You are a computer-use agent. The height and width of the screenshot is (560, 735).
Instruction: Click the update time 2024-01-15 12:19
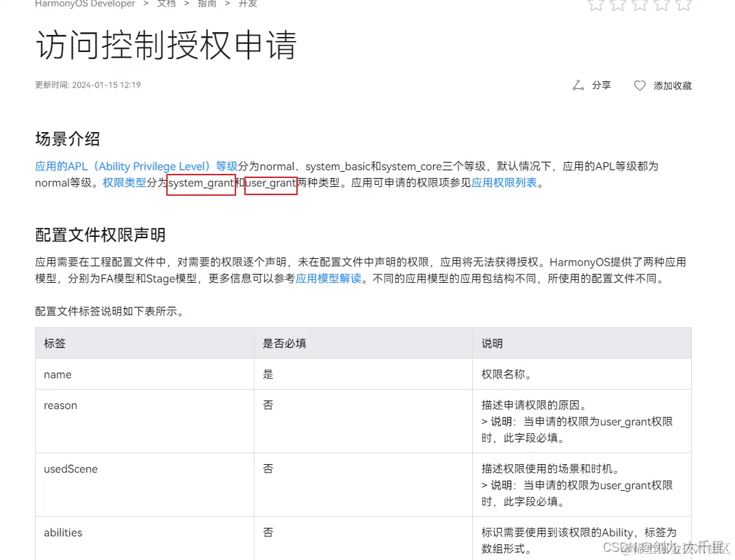click(88, 85)
